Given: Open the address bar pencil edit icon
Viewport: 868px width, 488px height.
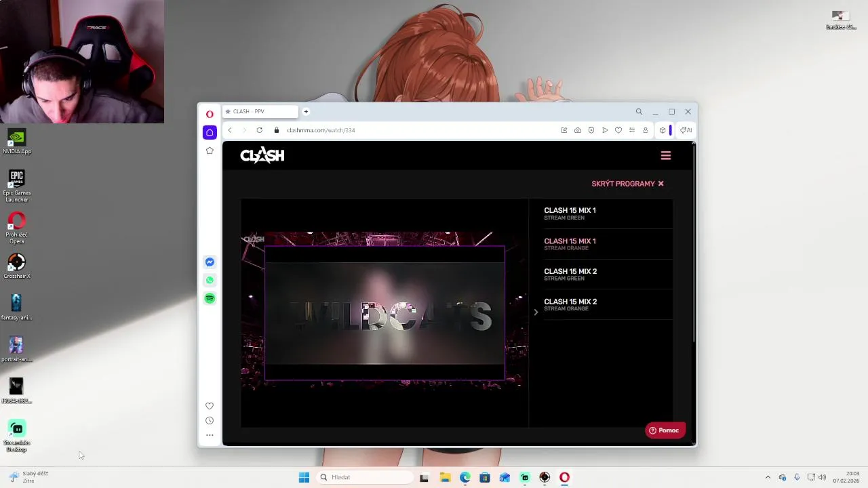Looking at the screenshot, I should (x=564, y=130).
